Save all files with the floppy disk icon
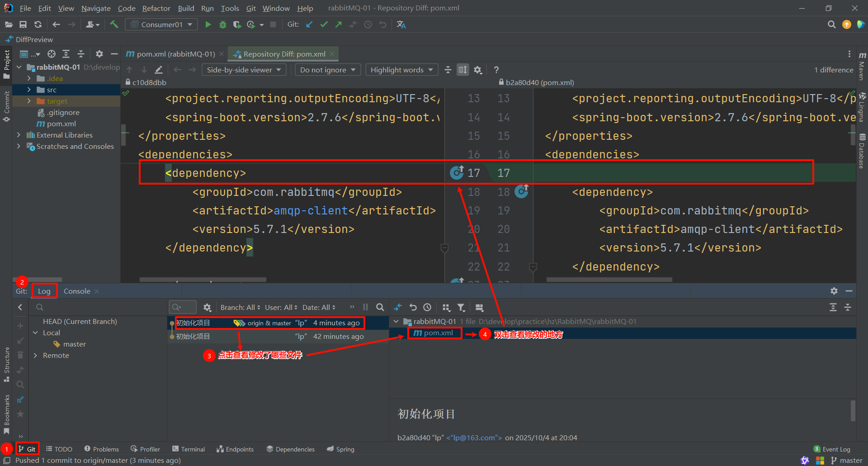Viewport: 868px width, 466px height. point(23,24)
